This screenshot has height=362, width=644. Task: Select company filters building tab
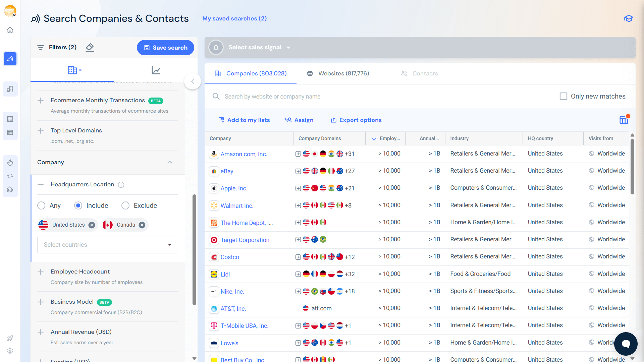(x=72, y=70)
